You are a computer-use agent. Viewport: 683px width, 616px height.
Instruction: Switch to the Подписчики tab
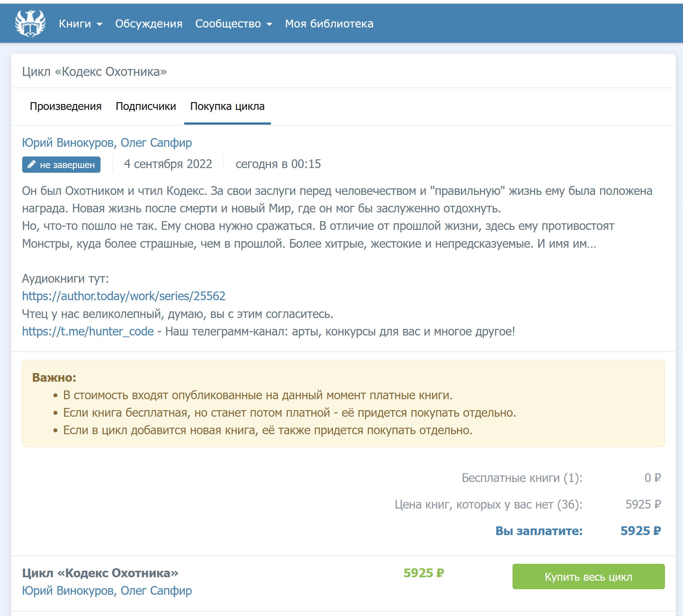click(x=146, y=106)
